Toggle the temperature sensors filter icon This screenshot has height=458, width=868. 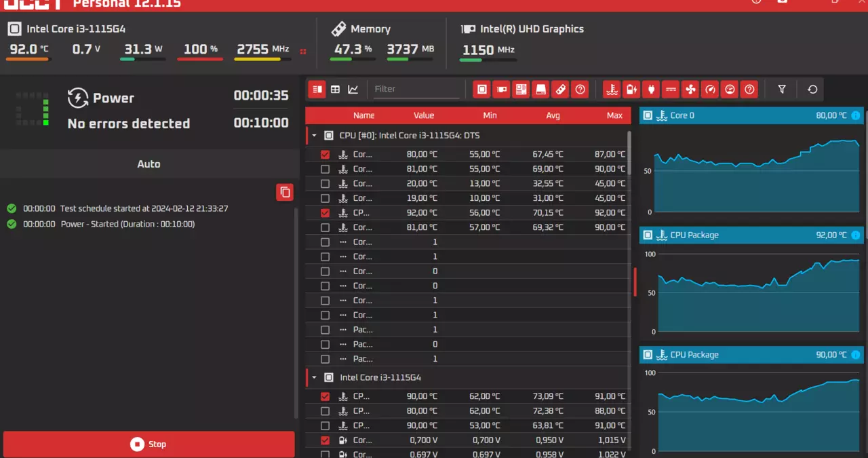tap(612, 89)
